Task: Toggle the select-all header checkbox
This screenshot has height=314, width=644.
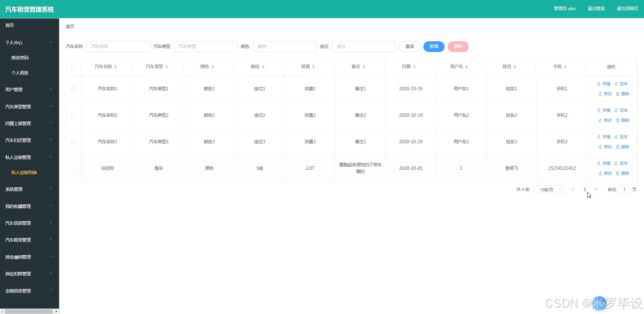Action: (74, 67)
